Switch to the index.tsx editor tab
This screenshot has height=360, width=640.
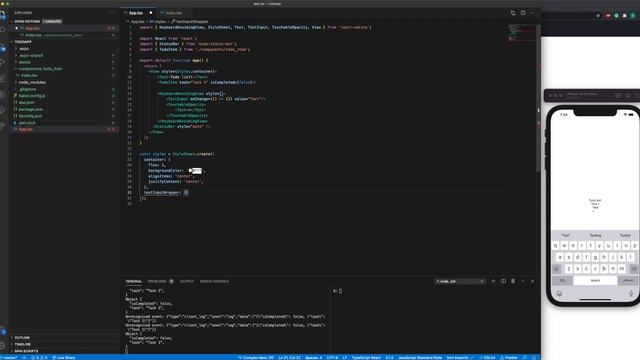click(173, 13)
